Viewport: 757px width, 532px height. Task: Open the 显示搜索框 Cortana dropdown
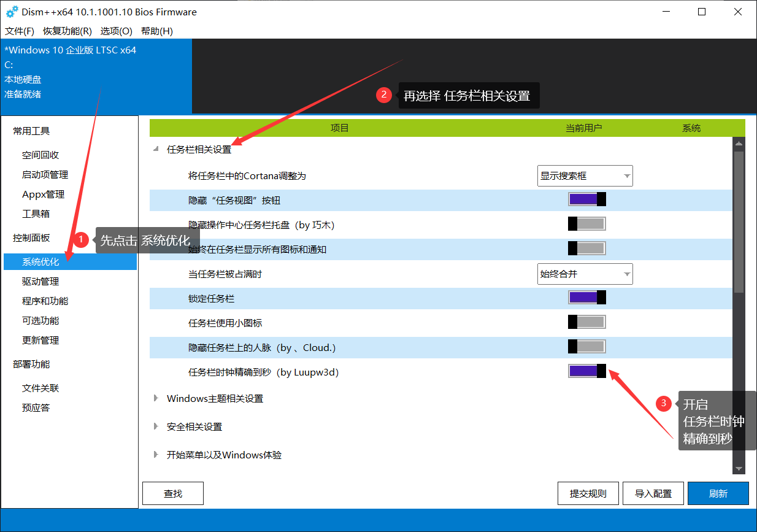585,175
